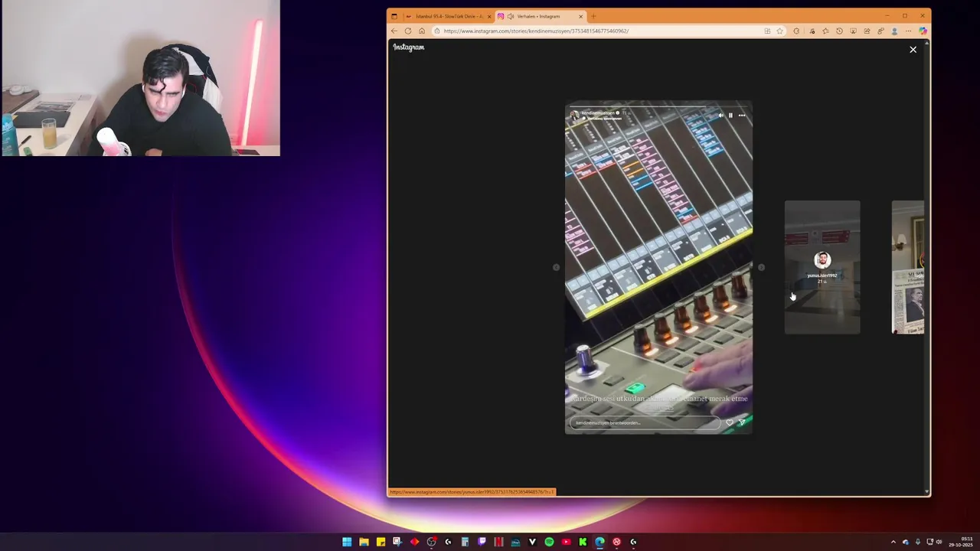Open a new browser tab

593,16
